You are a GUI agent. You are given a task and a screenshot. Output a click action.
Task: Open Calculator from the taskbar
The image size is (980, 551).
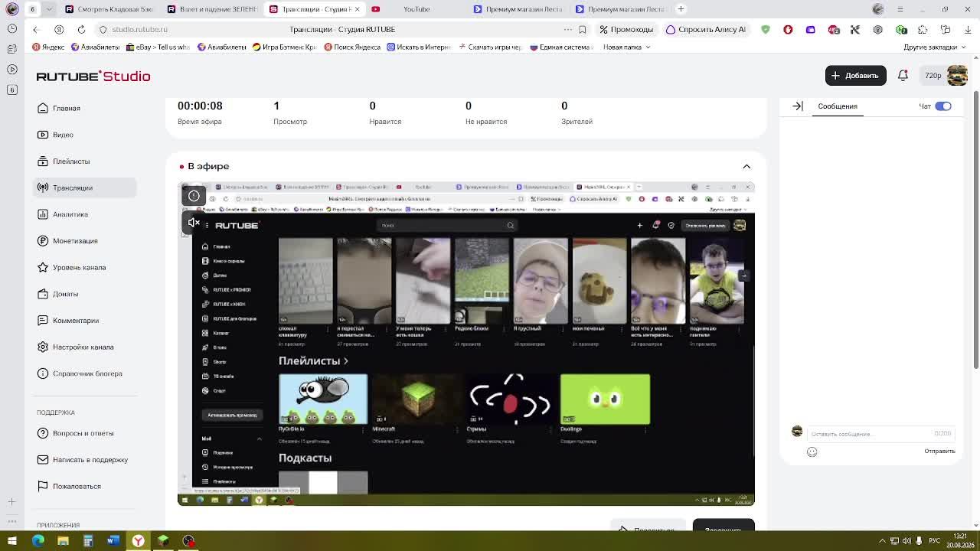pos(88,541)
